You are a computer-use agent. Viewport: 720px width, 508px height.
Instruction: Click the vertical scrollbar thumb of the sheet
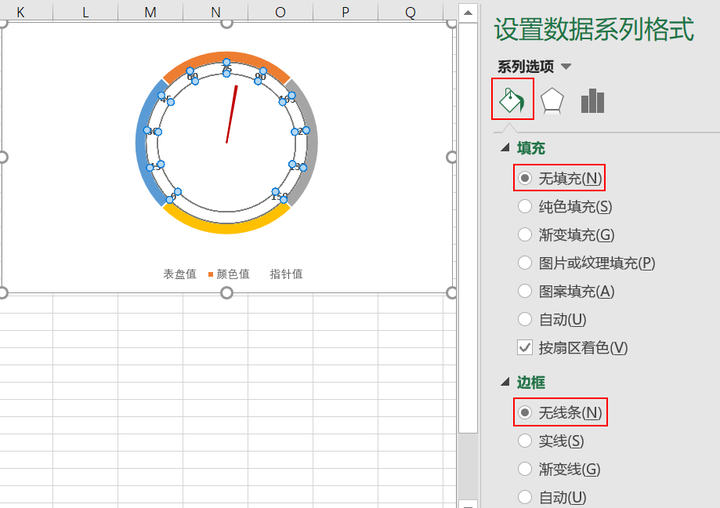coord(468,227)
